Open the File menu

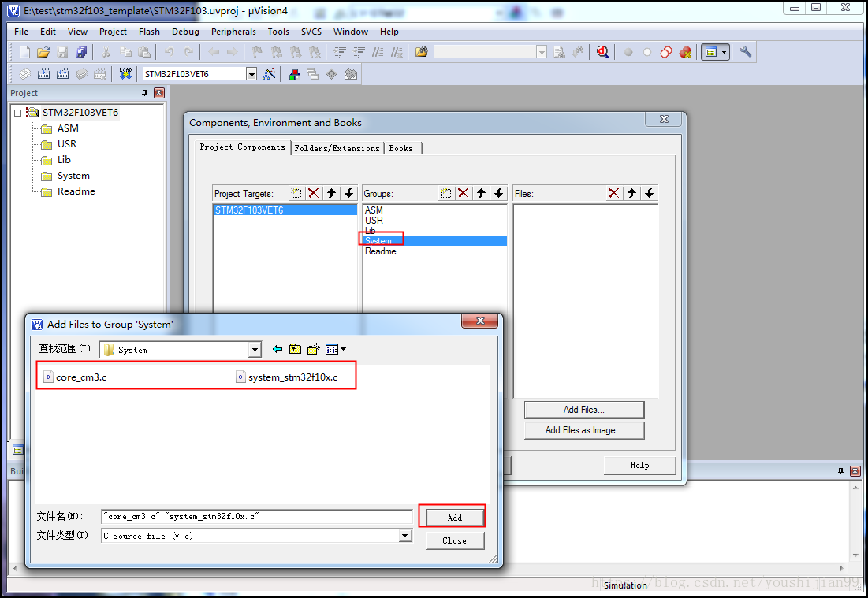[x=21, y=32]
